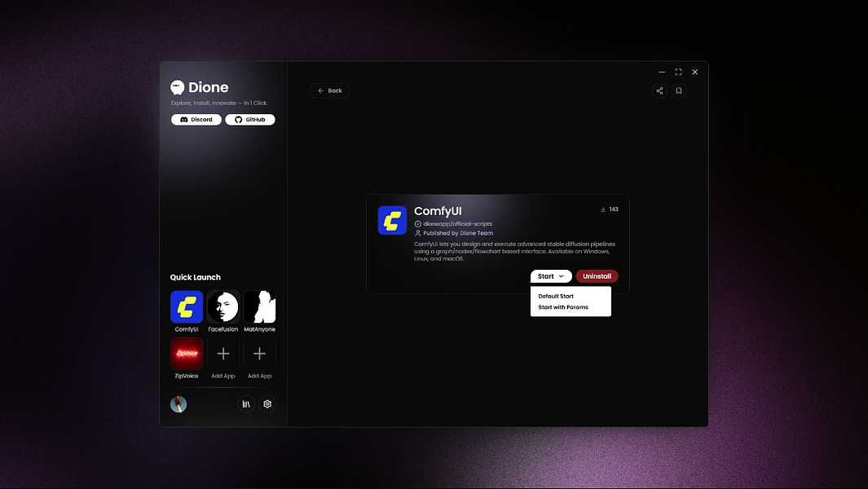Open the GitHub link button
Image resolution: width=868 pixels, height=489 pixels.
coord(249,120)
